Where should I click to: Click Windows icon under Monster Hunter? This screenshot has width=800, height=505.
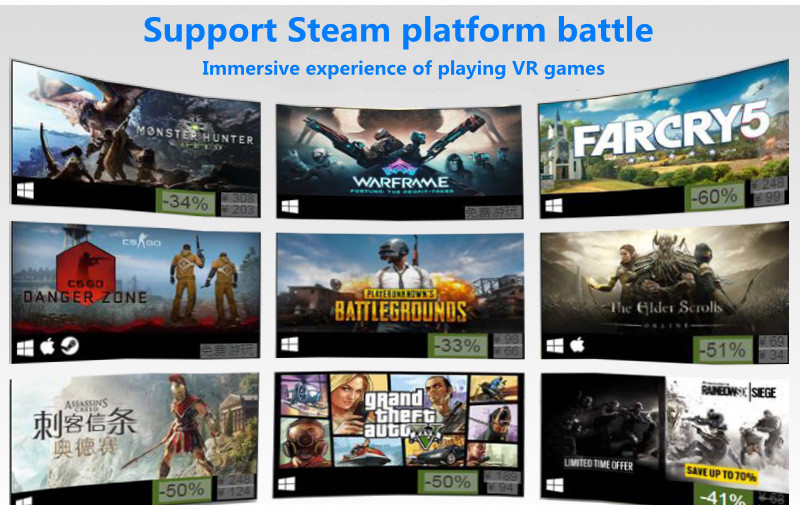coord(26,191)
